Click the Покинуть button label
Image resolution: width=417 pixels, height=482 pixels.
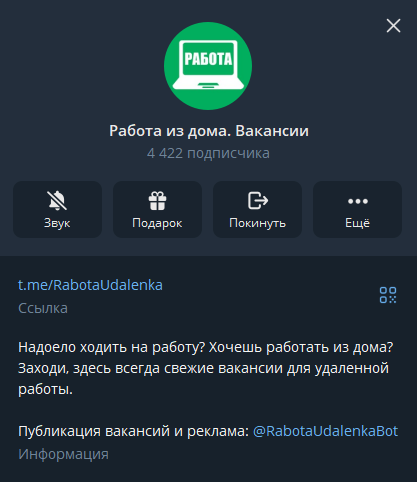coord(258,223)
